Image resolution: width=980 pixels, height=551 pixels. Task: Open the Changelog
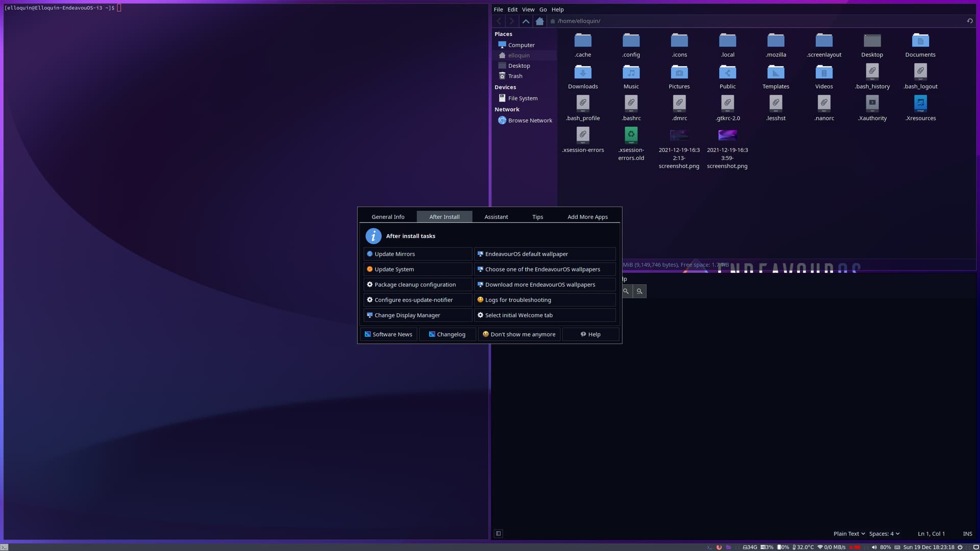[447, 334]
